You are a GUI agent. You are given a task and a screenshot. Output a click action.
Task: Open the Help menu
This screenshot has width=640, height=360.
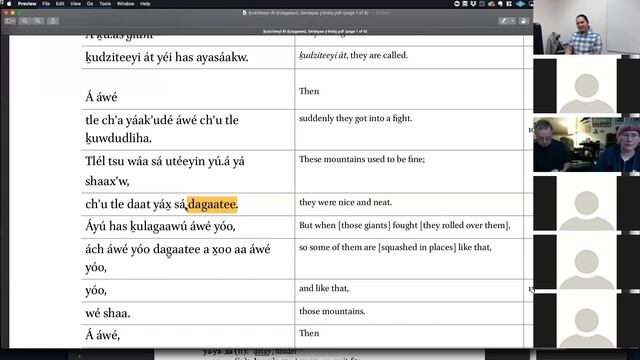145,4
